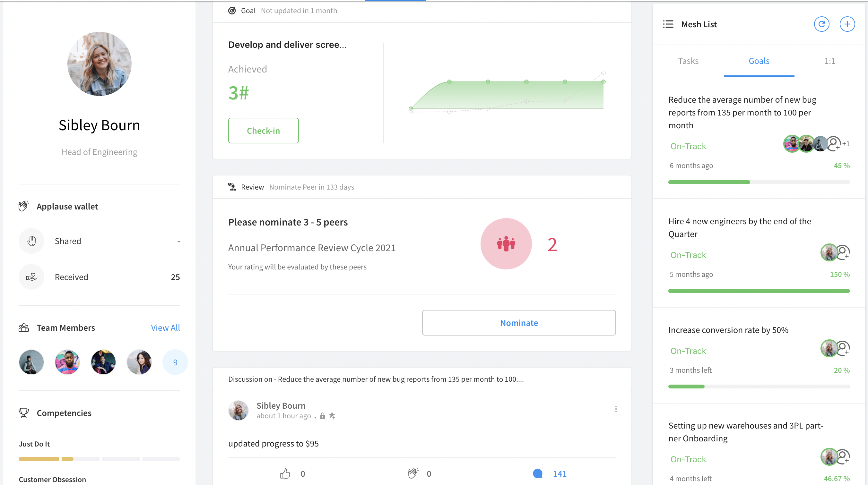Click the pink peers group icon

506,244
